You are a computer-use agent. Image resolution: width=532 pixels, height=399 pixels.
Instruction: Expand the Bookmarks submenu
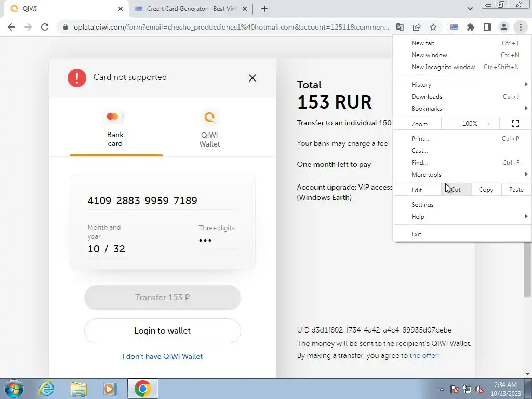pos(462,108)
